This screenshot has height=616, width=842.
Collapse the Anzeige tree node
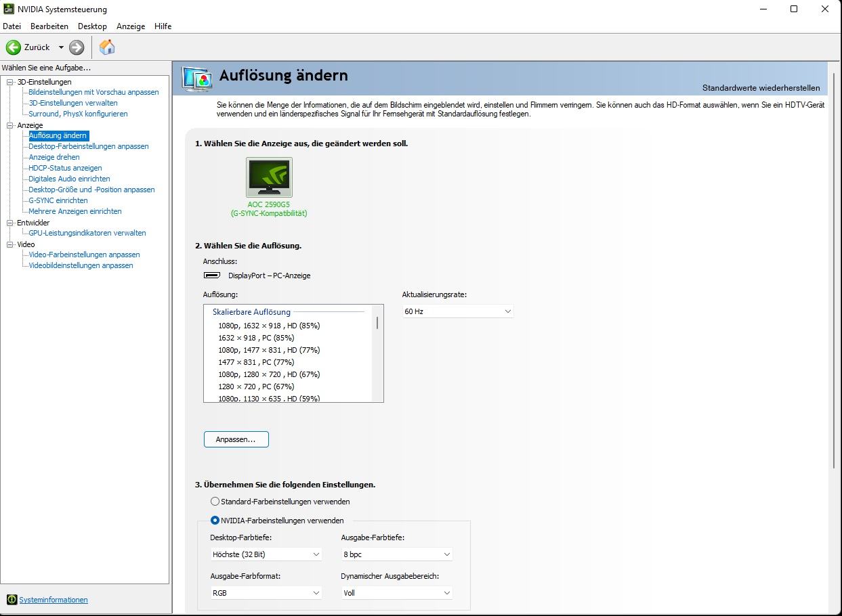[x=10, y=125]
